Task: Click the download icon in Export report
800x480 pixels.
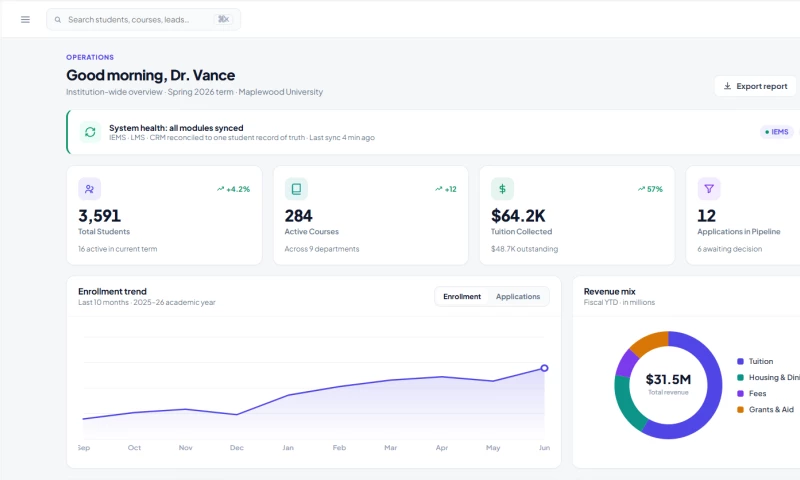Action: pos(728,86)
